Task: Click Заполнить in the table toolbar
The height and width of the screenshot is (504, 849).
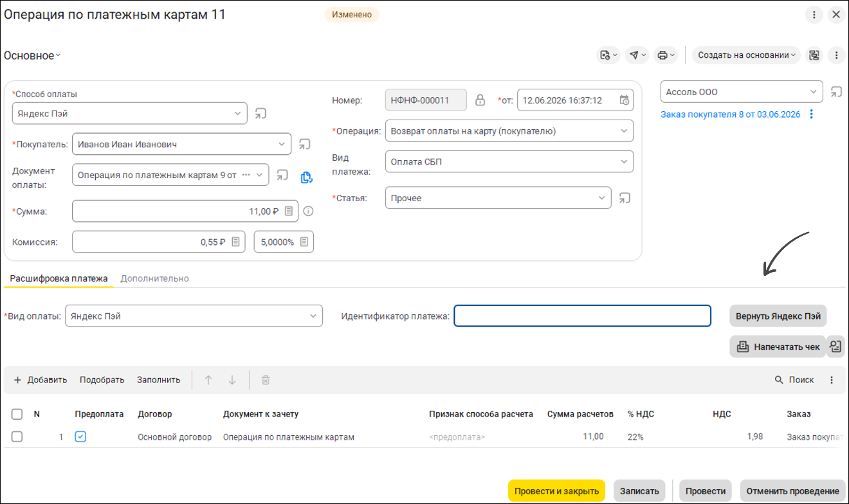Action: tap(158, 380)
